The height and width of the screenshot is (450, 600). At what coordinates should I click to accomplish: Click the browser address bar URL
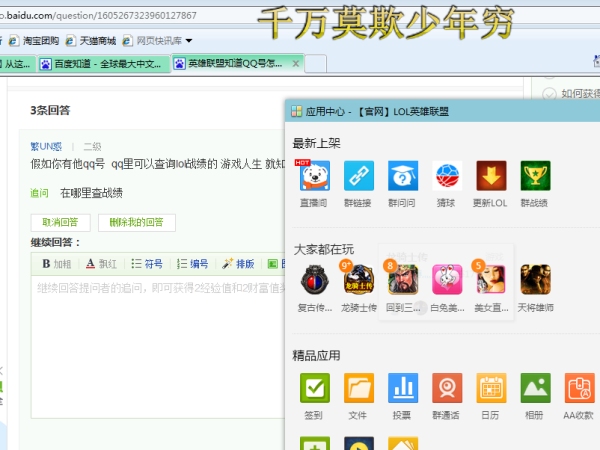[98, 16]
